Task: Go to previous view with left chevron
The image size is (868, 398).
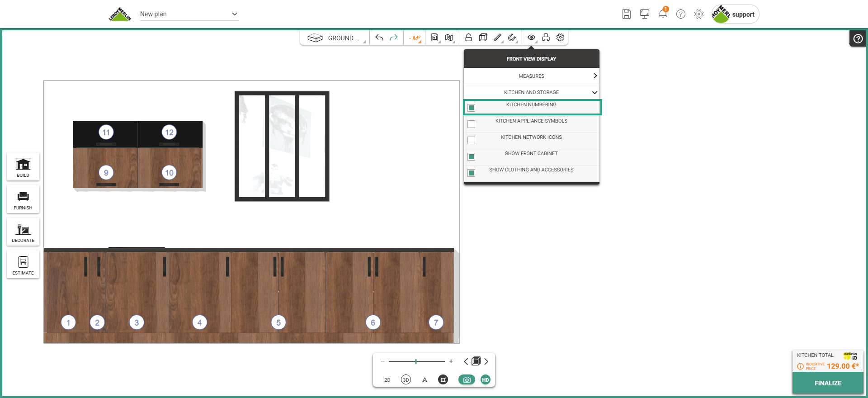Action: [x=466, y=361]
